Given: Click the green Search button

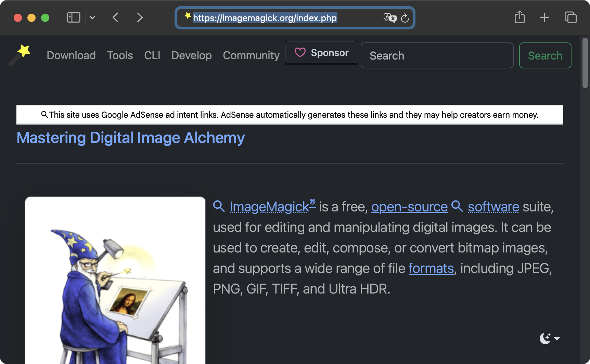Looking at the screenshot, I should 545,55.
